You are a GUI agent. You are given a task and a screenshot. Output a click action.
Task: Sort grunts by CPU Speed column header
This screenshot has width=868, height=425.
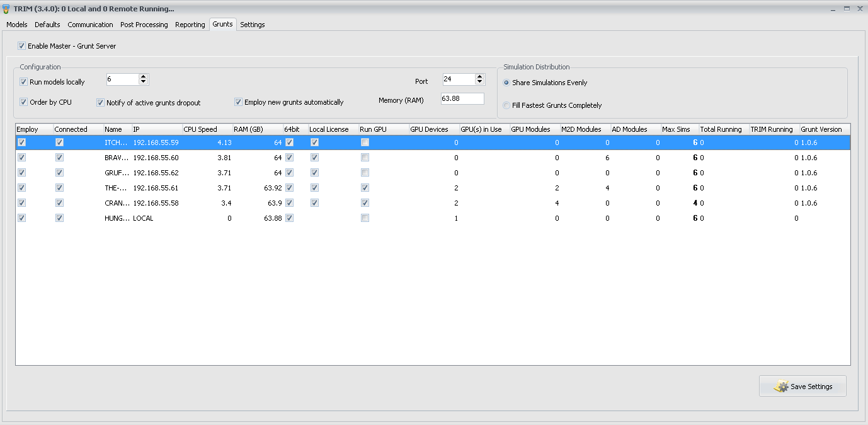tap(200, 129)
